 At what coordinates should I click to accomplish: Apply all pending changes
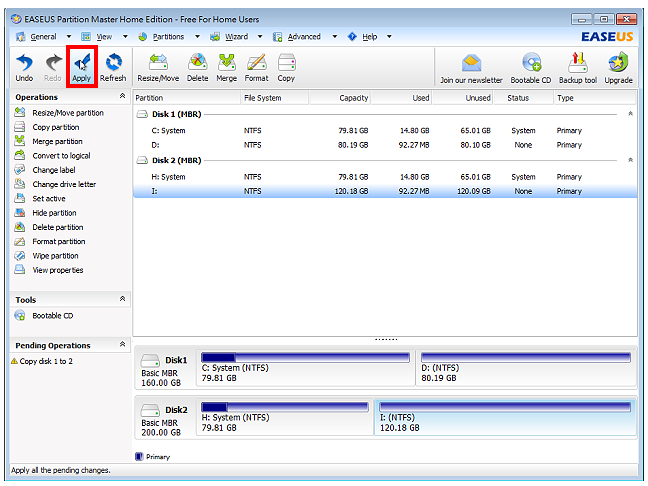click(x=81, y=68)
